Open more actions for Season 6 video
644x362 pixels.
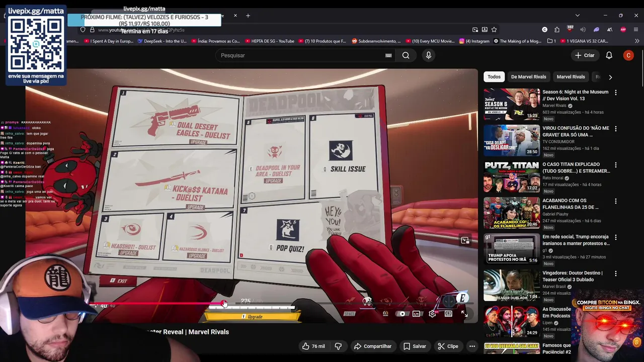coord(615,93)
